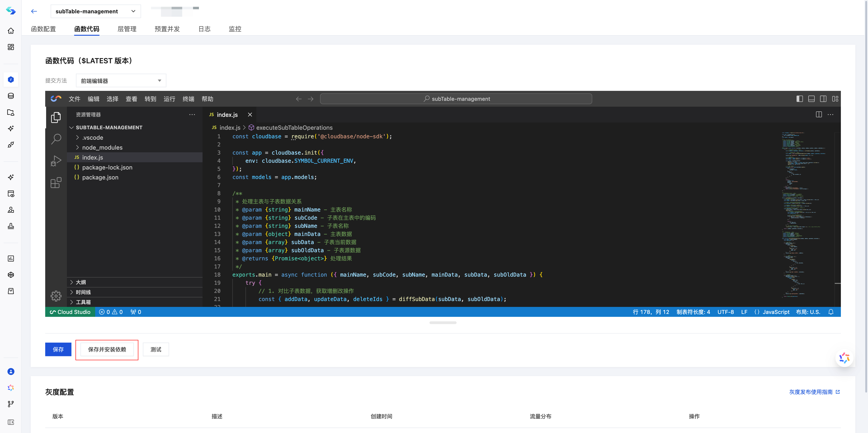Open package-lock.json in file explorer
Viewport: 868px width, 433px height.
point(135,167)
